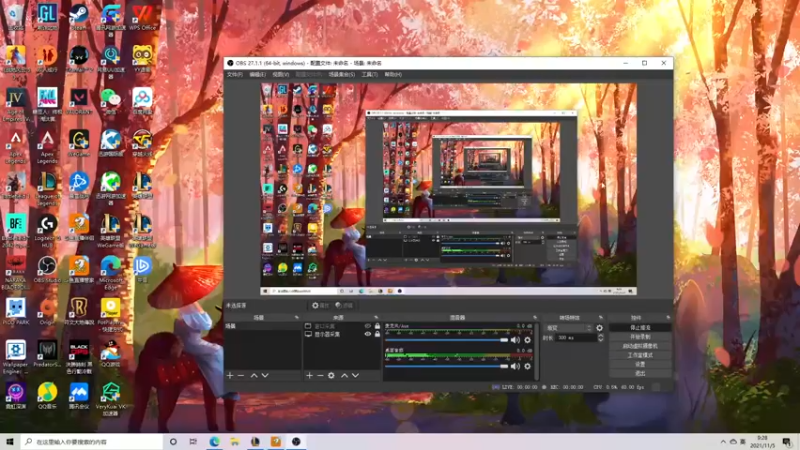
Task: Undock the 控件 panel via header icon
Action: (x=668, y=317)
